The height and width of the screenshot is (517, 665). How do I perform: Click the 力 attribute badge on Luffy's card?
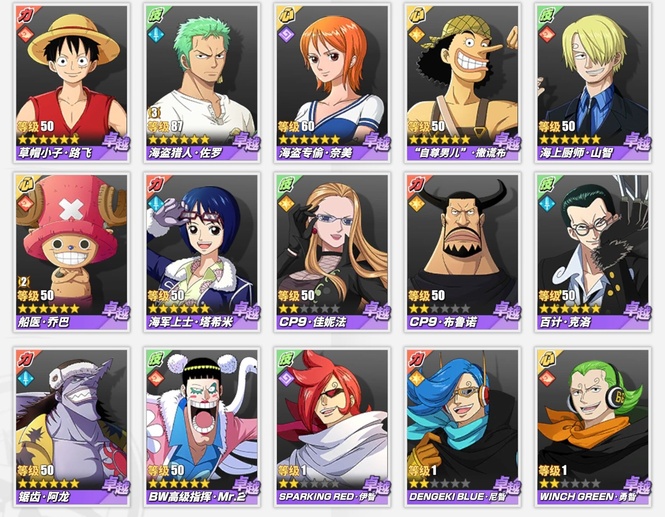25,15
